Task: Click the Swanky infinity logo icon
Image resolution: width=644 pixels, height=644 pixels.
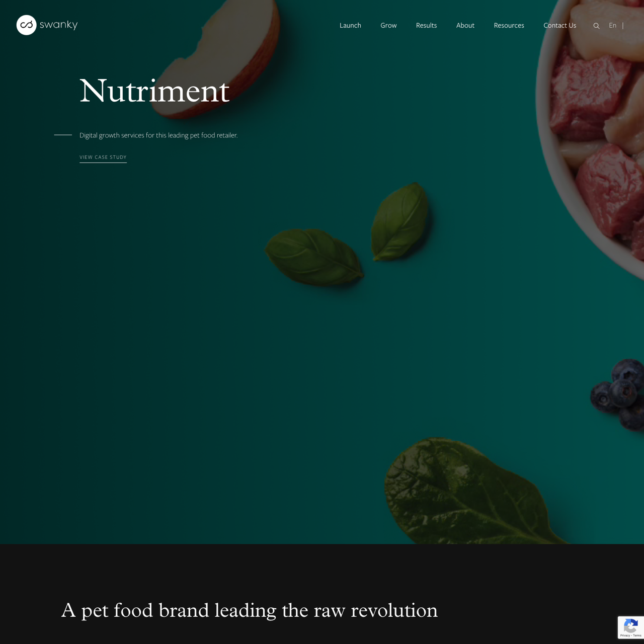Action: click(x=27, y=25)
